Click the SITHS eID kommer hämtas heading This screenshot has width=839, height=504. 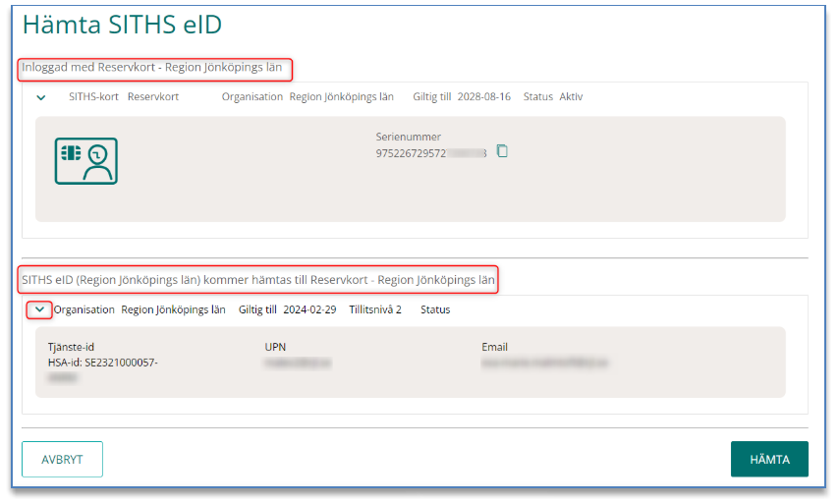[x=258, y=280]
